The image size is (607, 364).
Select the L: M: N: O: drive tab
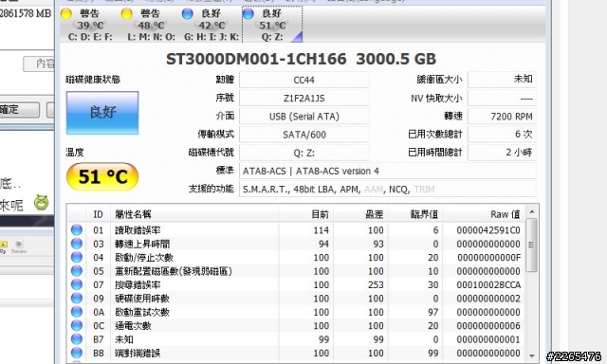point(151,25)
